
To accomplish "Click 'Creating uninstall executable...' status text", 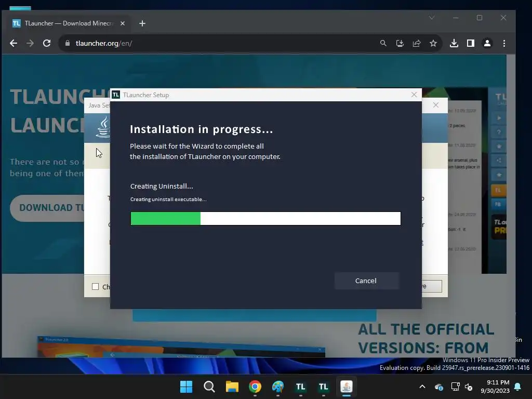I will 168,199.
